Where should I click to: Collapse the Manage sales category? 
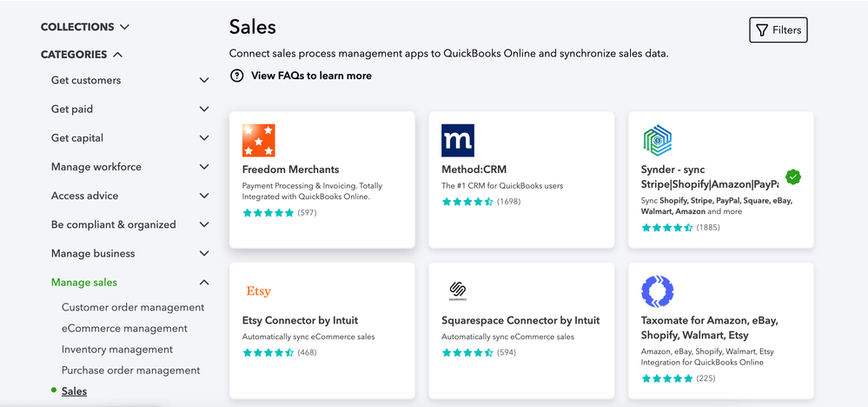click(x=204, y=282)
